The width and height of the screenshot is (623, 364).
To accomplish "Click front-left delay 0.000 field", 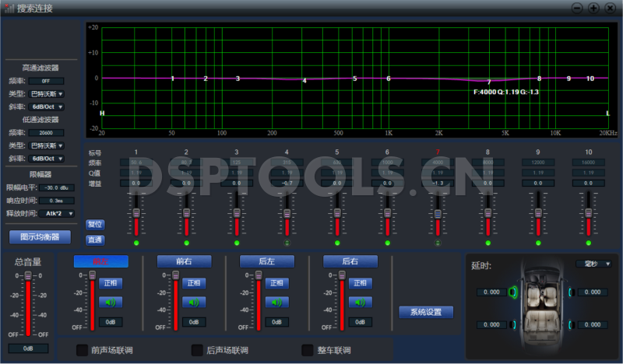I will pyautogui.click(x=491, y=292).
